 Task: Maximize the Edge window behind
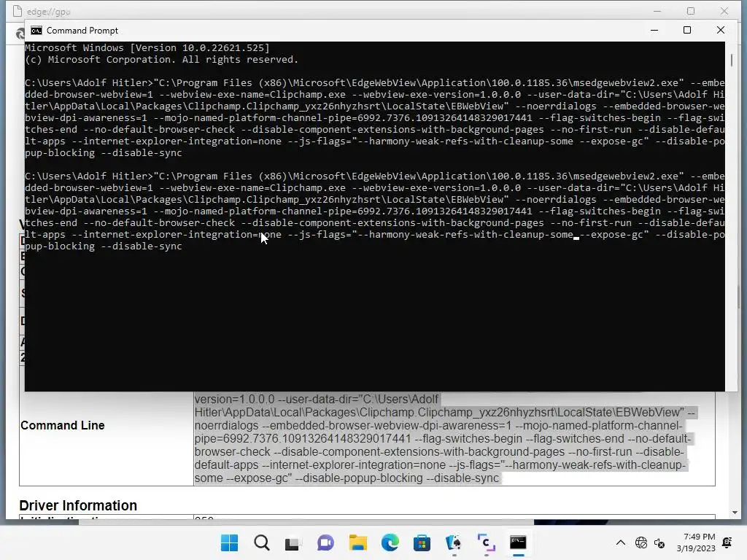coord(690,10)
